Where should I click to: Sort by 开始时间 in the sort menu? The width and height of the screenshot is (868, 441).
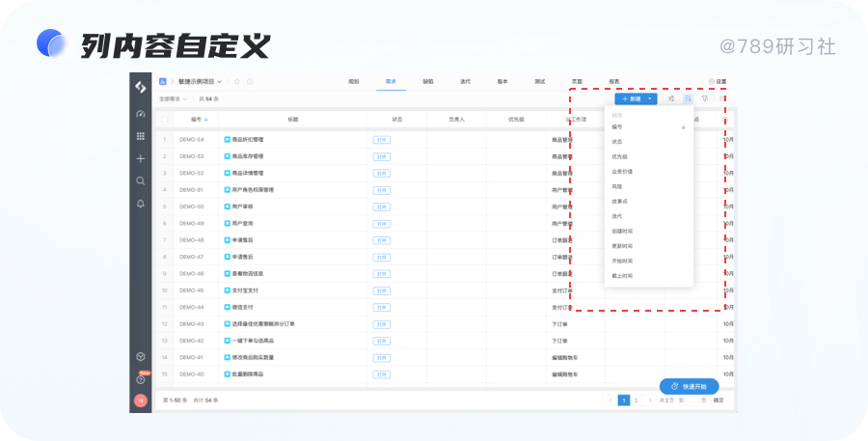pos(649,261)
